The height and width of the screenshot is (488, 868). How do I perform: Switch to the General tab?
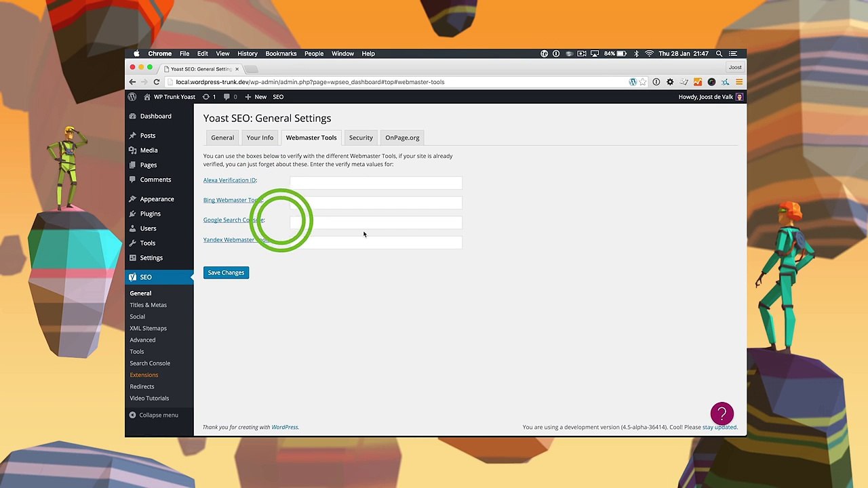[222, 138]
